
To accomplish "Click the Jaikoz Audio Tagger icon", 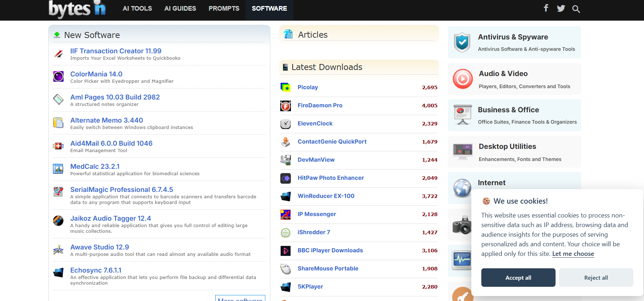I will coord(58,221).
